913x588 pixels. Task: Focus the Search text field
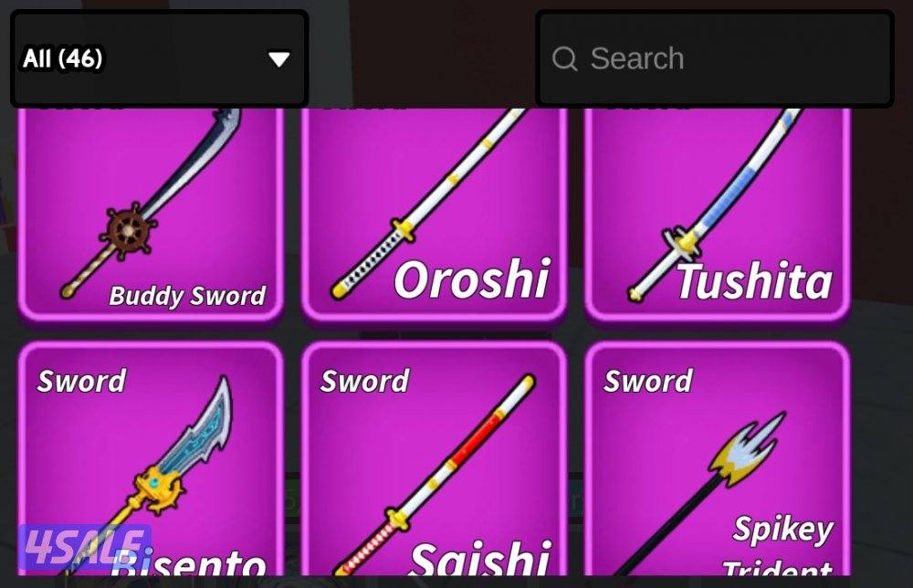715,58
